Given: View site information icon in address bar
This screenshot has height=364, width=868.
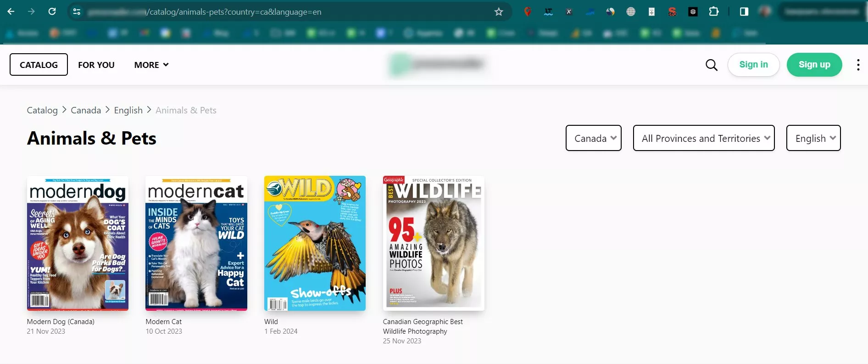Looking at the screenshot, I should tap(77, 12).
